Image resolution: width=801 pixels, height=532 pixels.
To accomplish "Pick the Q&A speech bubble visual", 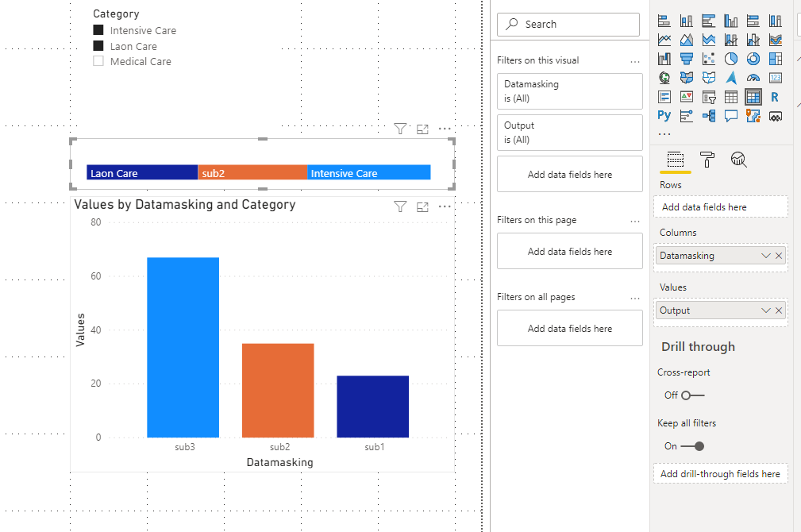I will point(731,116).
